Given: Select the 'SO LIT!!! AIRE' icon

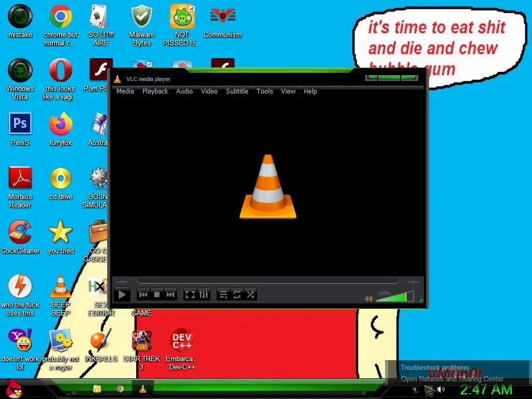Looking at the screenshot, I should [x=101, y=25].
